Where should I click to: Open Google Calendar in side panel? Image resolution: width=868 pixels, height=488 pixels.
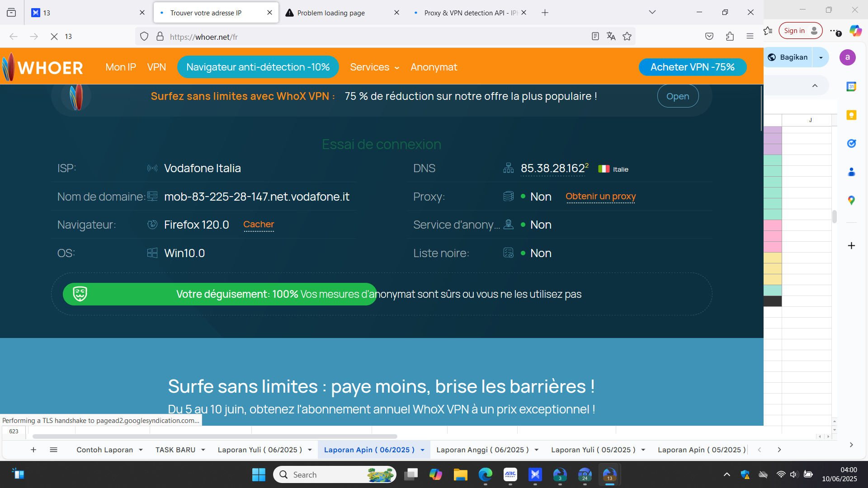851,86
